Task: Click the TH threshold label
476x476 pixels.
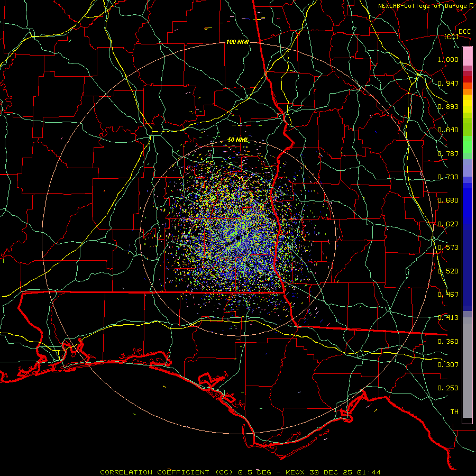Action: point(454,412)
